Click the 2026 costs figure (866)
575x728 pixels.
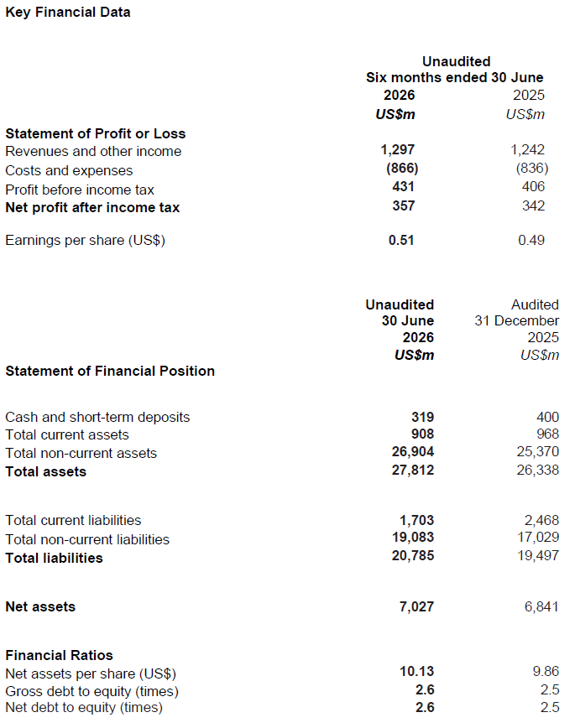402,168
